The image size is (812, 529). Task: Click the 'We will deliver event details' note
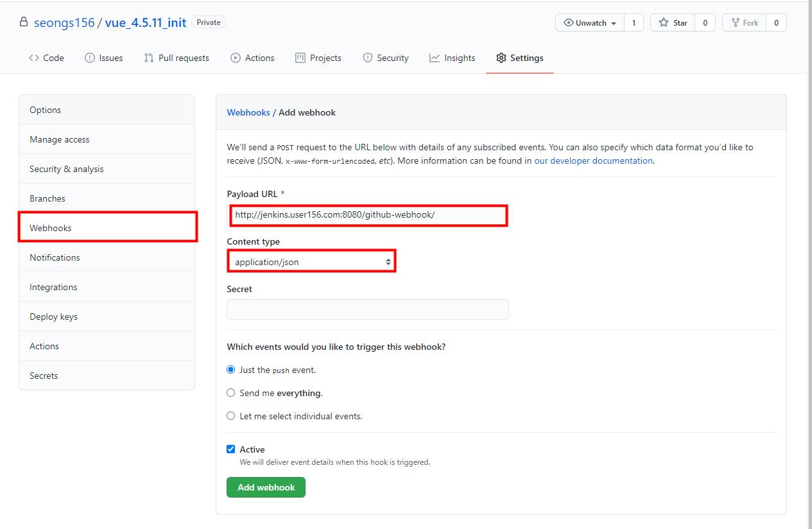334,462
